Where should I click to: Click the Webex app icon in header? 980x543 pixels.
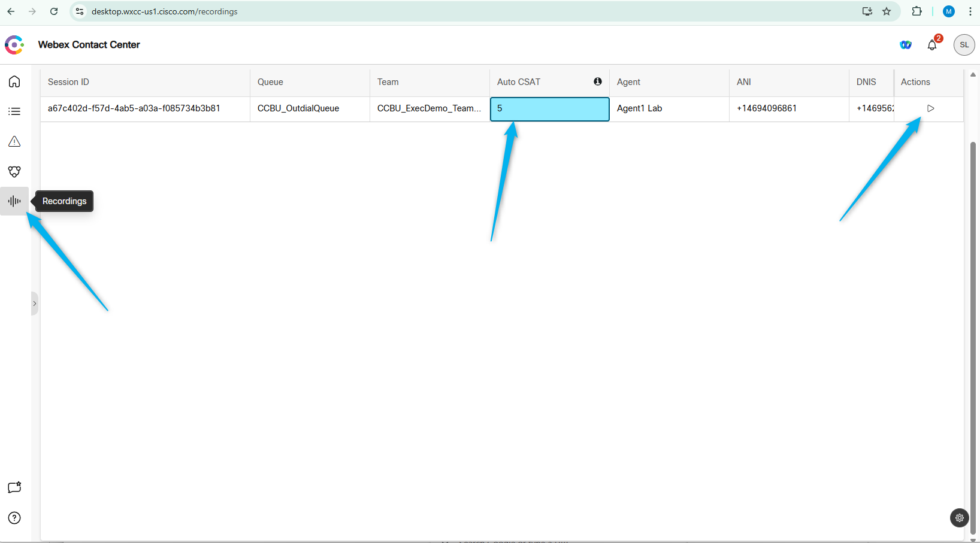(x=905, y=45)
